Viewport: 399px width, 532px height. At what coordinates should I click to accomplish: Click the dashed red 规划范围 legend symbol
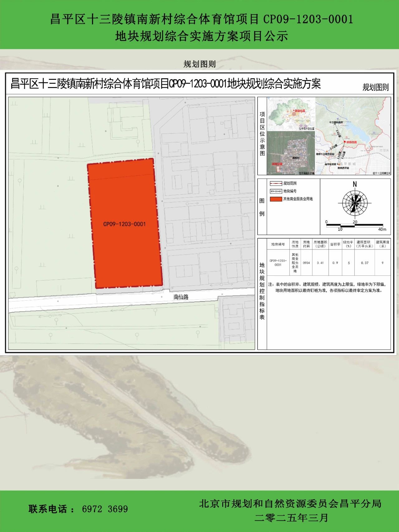(276, 183)
